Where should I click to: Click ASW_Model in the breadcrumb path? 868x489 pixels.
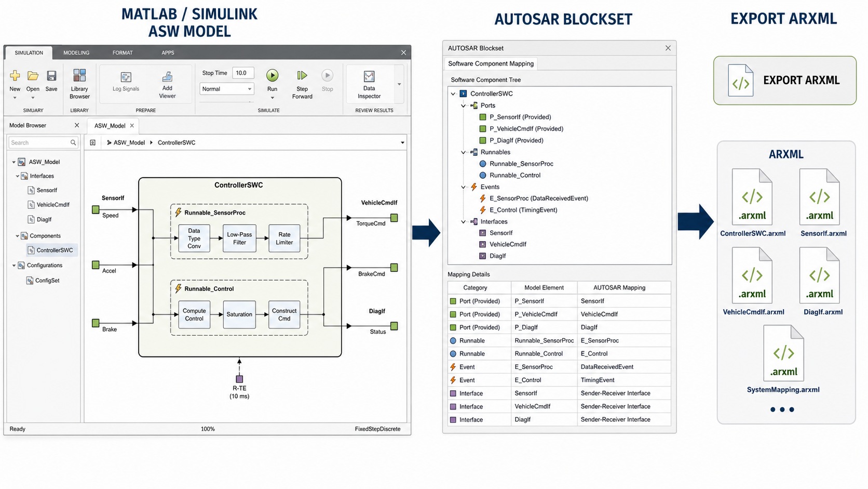[x=129, y=142]
